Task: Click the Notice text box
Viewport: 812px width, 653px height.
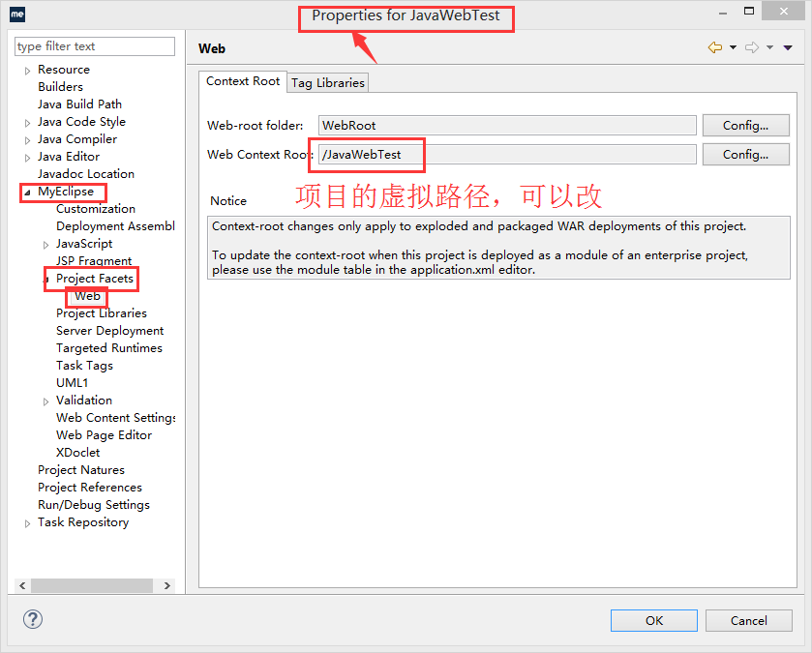Action: tap(498, 248)
